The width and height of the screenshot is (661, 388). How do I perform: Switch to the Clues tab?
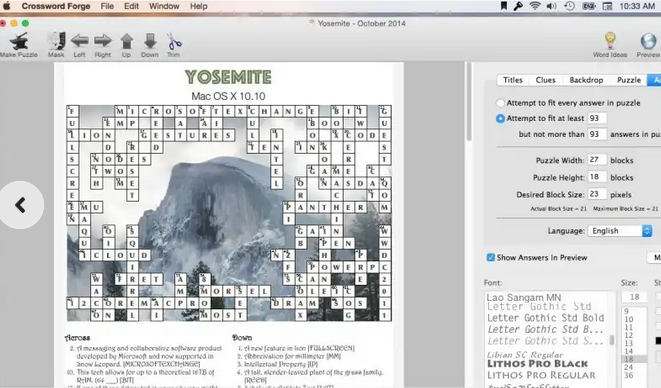tap(545, 80)
